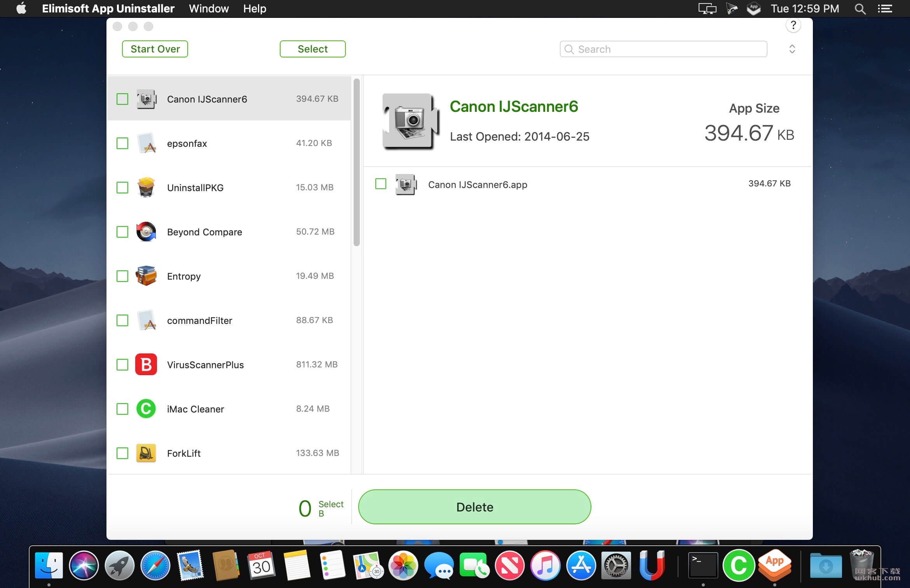Open Launchpad rocket icon in Dock

[119, 565]
